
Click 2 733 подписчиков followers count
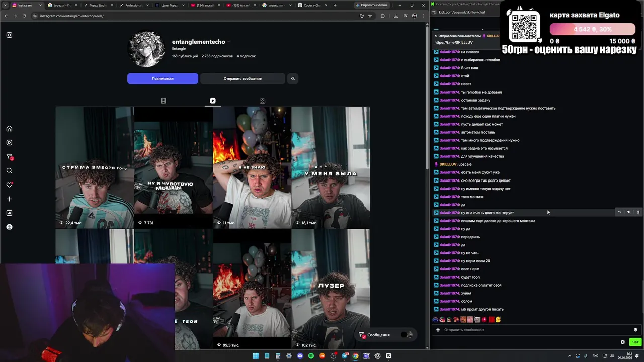[217, 56]
